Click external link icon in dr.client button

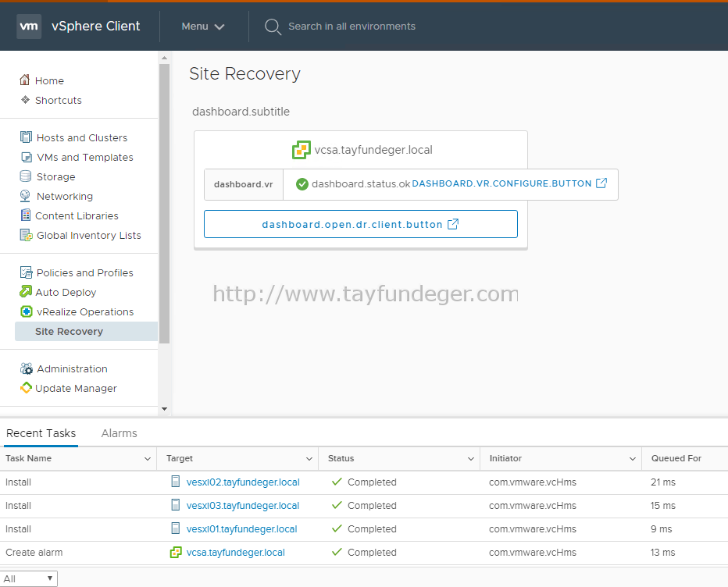453,224
